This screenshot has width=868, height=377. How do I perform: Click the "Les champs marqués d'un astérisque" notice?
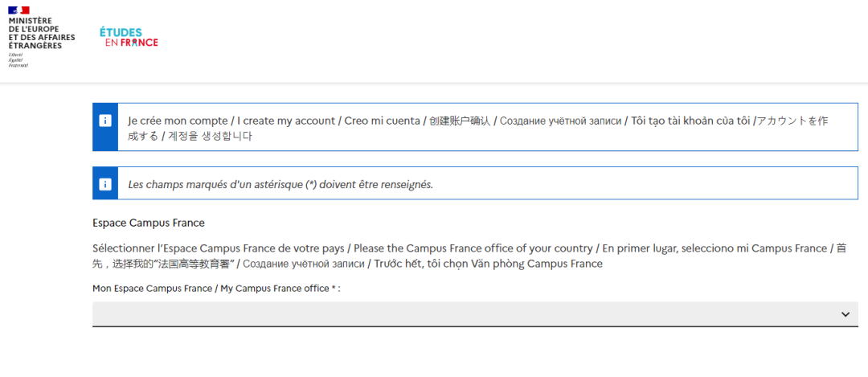280,184
